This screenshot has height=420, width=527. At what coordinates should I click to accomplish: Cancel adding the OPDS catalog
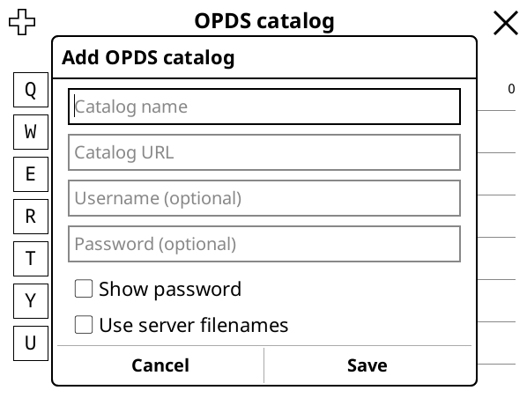tap(160, 365)
